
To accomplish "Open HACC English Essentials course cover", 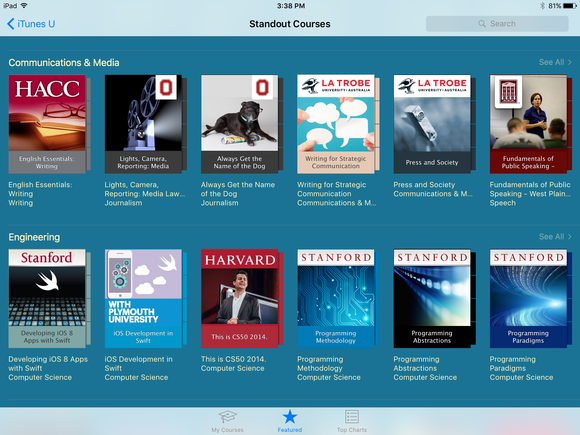I will tap(47, 124).
